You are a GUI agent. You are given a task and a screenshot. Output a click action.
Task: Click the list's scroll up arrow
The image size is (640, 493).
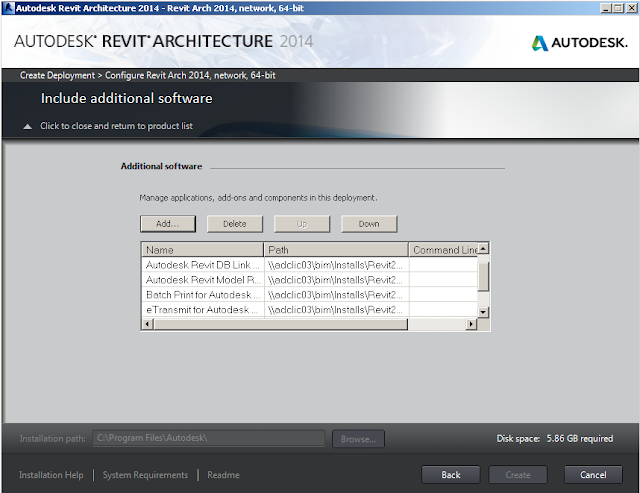coord(483,248)
